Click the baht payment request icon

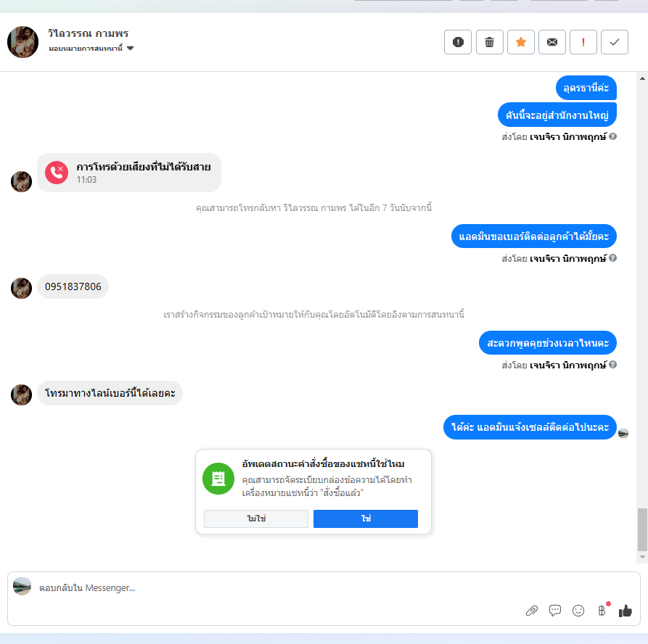point(602,611)
